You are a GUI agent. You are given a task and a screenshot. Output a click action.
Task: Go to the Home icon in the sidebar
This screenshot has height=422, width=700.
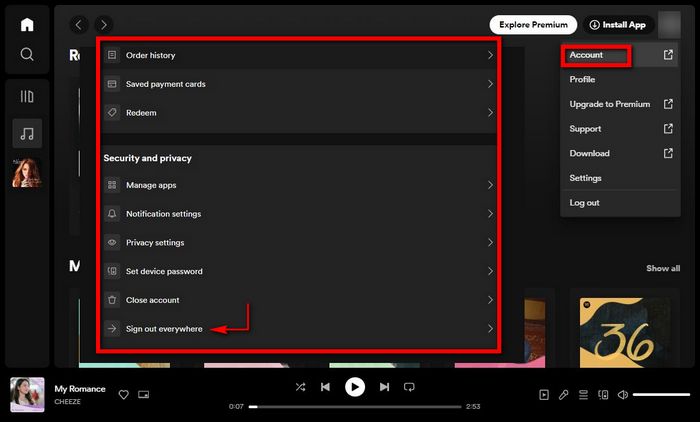(x=27, y=25)
